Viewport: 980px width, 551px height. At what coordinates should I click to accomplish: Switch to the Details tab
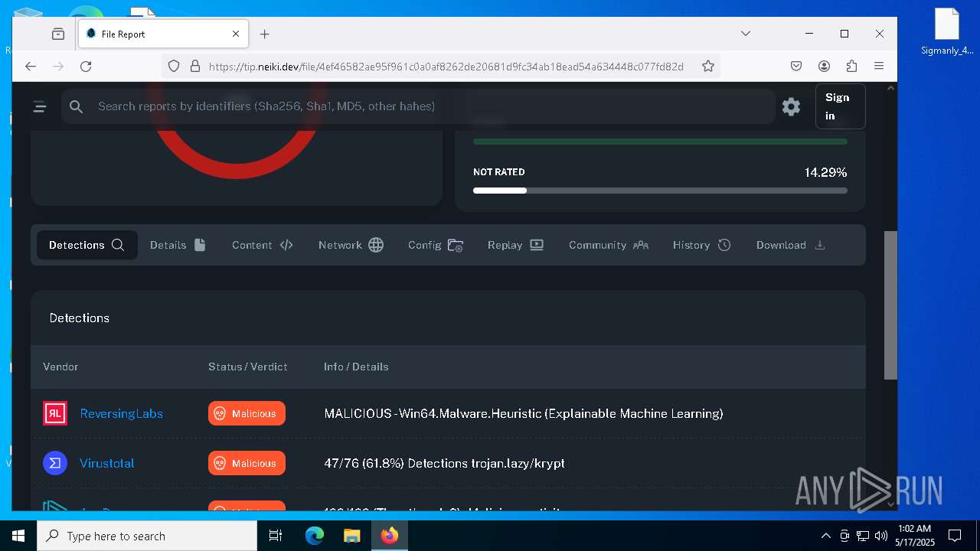(x=178, y=245)
